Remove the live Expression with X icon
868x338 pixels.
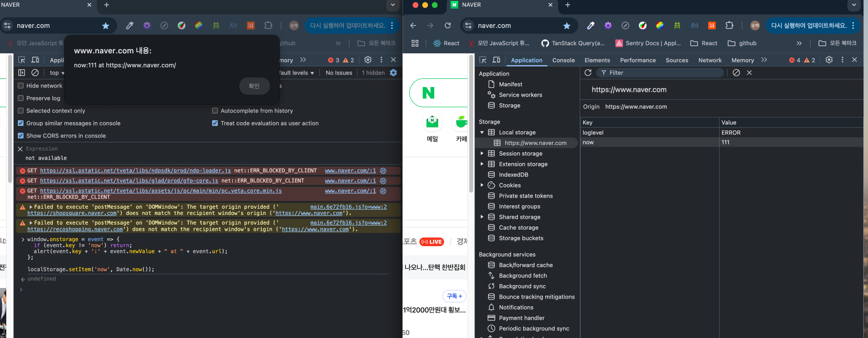pos(20,149)
